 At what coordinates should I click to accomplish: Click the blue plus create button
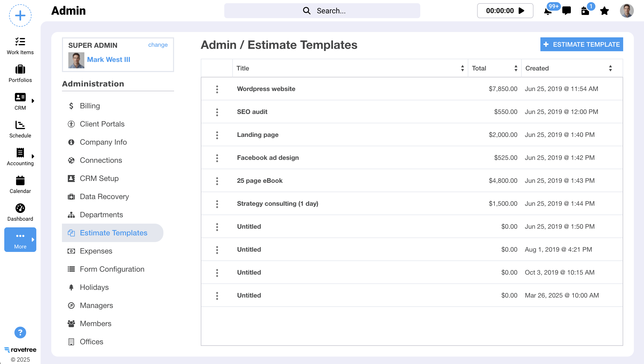point(20,15)
